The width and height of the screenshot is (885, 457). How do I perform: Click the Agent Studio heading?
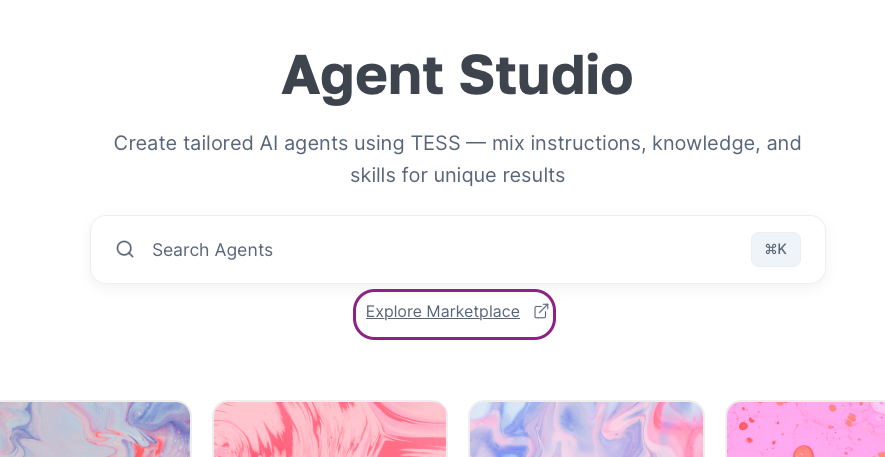457,76
